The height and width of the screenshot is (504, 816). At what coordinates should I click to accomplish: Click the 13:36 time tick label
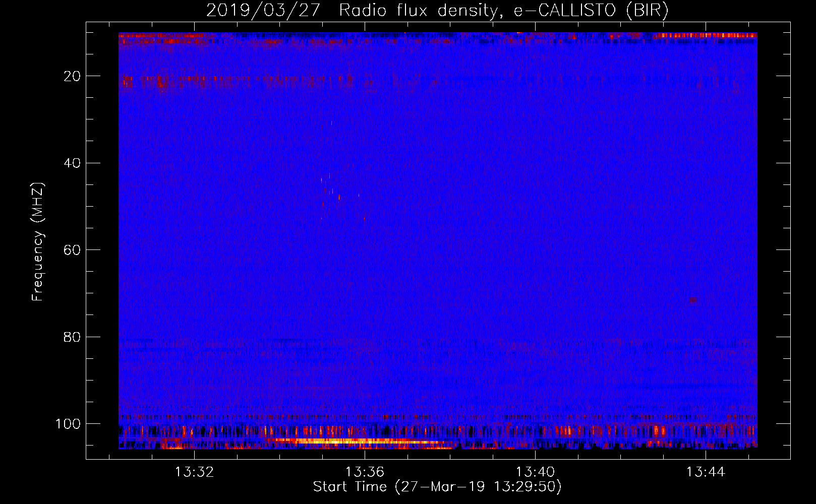(365, 472)
